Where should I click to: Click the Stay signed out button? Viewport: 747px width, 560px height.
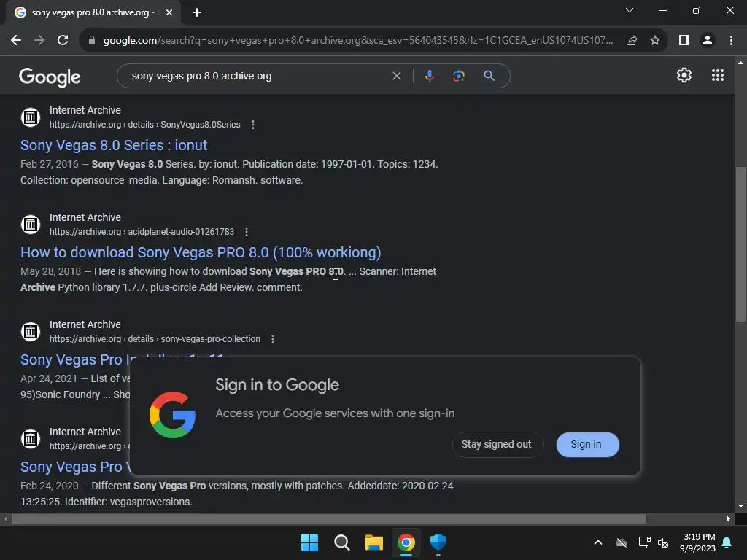498,444
